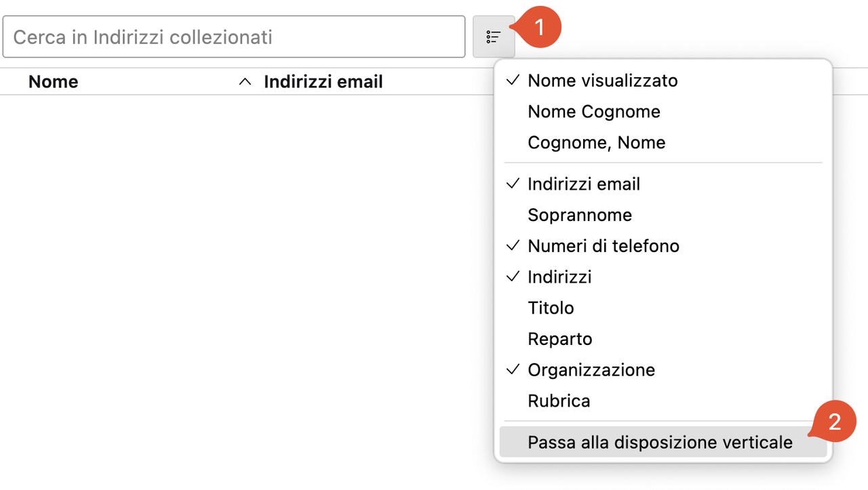The image size is (868, 490).
Task: Toggle off the Organizzazione column
Action: point(663,370)
